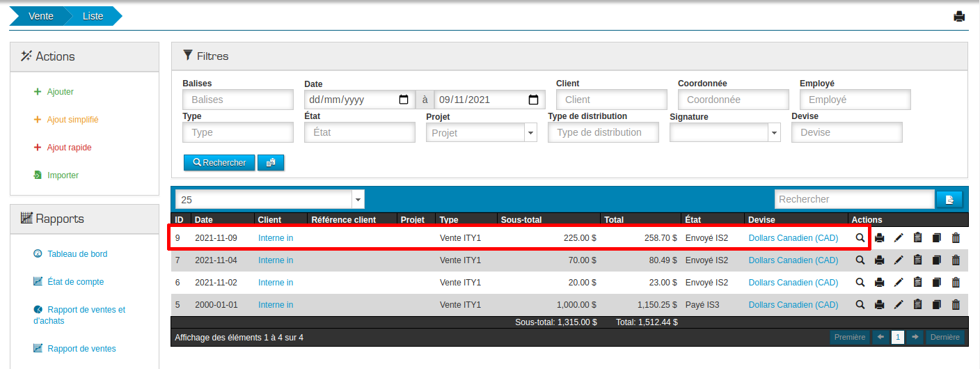Print sale 7 using its printer icon
This screenshot has width=980, height=369.
pos(879,260)
